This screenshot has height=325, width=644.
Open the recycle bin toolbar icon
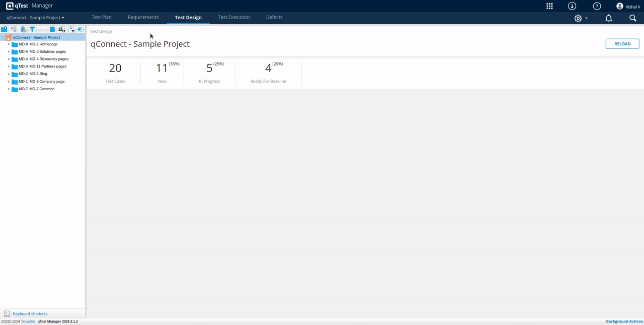click(x=23, y=29)
